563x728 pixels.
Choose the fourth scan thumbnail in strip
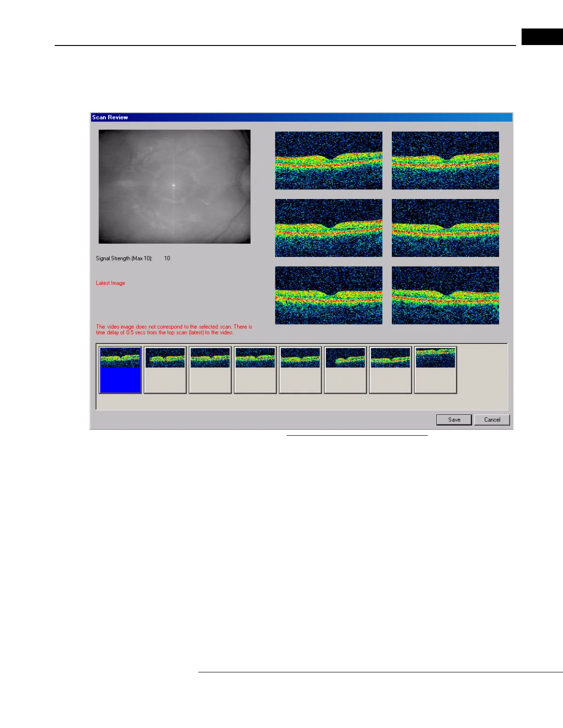[255, 370]
